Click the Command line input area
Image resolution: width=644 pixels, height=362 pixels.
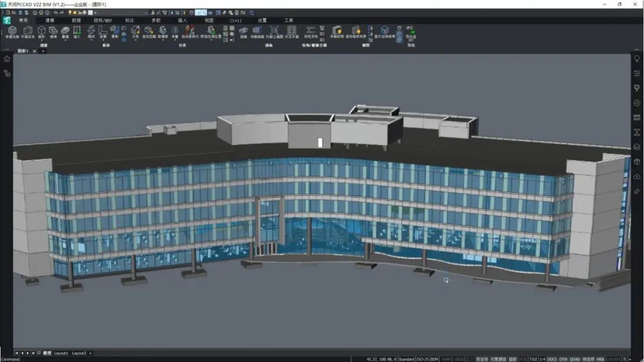179,359
